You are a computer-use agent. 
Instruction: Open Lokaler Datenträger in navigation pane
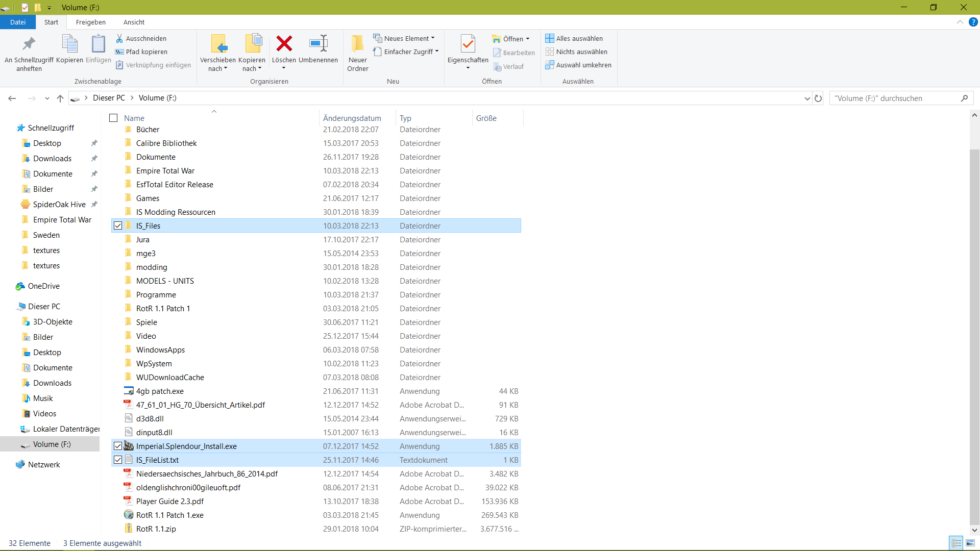[x=60, y=429]
